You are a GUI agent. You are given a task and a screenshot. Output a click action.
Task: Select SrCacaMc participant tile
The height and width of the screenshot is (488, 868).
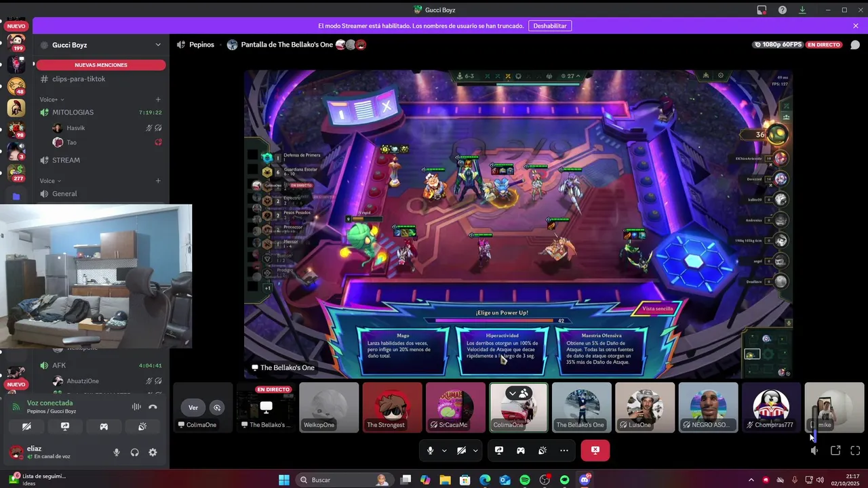[x=455, y=407]
